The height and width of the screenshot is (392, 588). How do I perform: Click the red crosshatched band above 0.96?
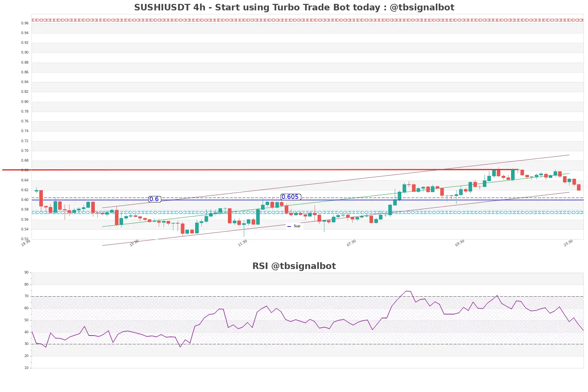click(307, 20)
